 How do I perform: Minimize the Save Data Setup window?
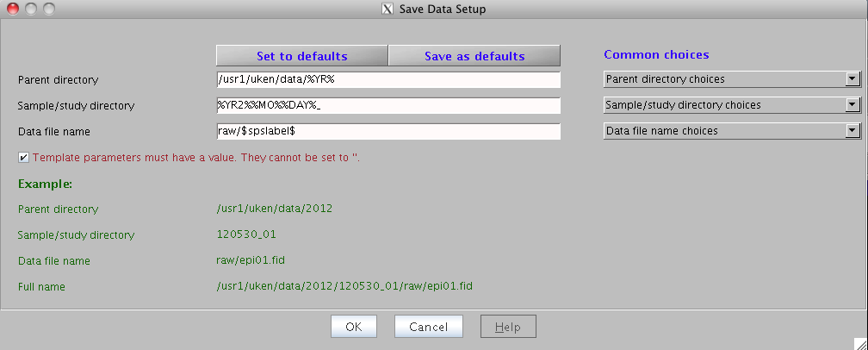pos(30,9)
